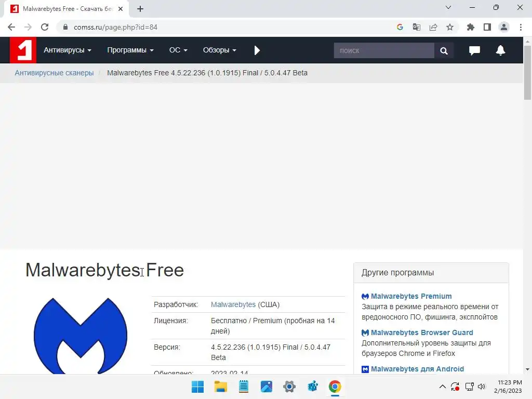532x399 pixels.
Task: Open Chrome profile avatar
Action: [504, 27]
